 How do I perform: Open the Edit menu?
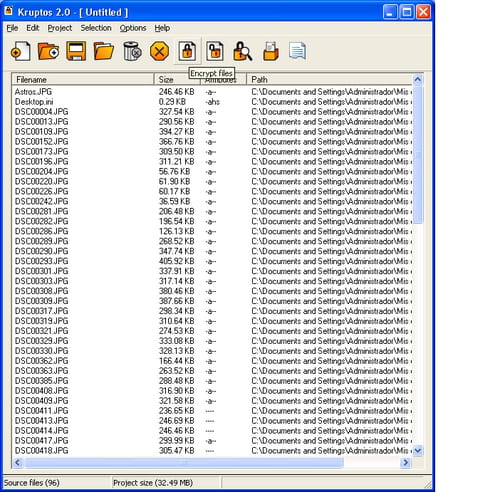point(33,28)
